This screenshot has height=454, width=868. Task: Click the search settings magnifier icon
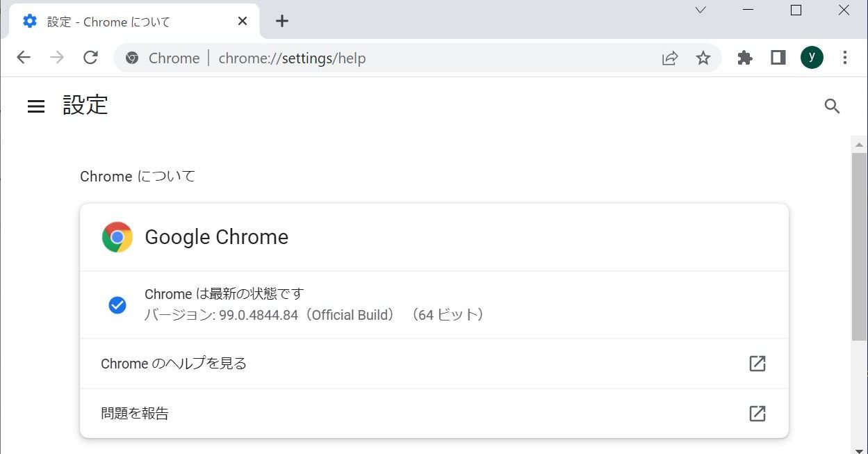[x=832, y=106]
